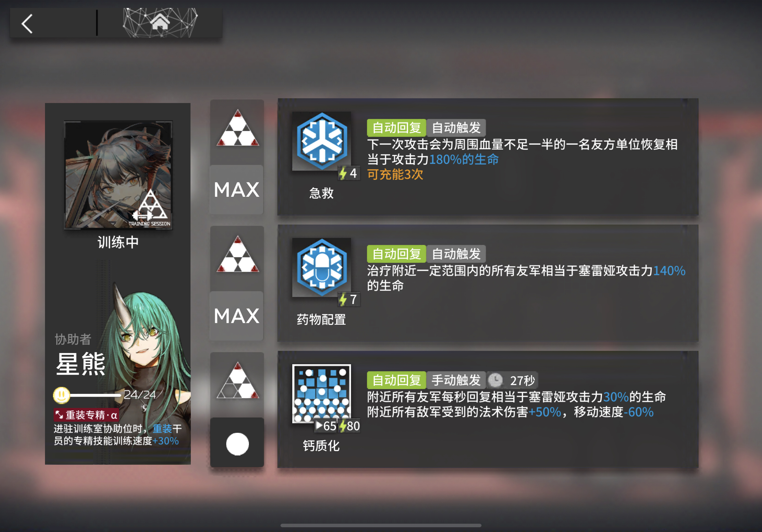The image size is (762, 532).
Task: Click the third skill's mastery triangle icon
Action: point(237,381)
